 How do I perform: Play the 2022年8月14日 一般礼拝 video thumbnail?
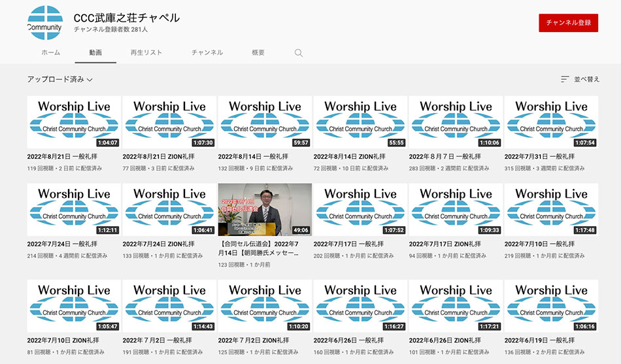click(265, 122)
